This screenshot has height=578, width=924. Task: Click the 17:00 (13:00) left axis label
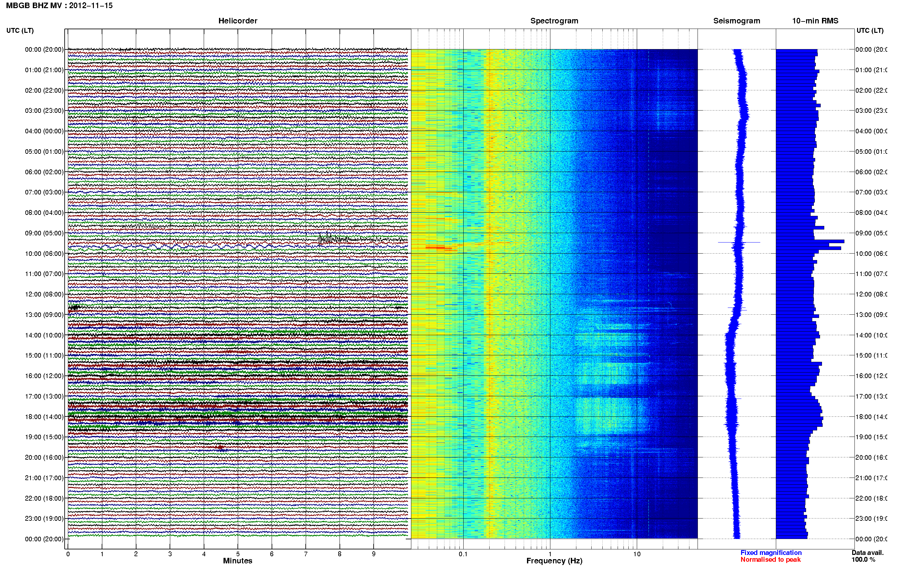click(44, 396)
